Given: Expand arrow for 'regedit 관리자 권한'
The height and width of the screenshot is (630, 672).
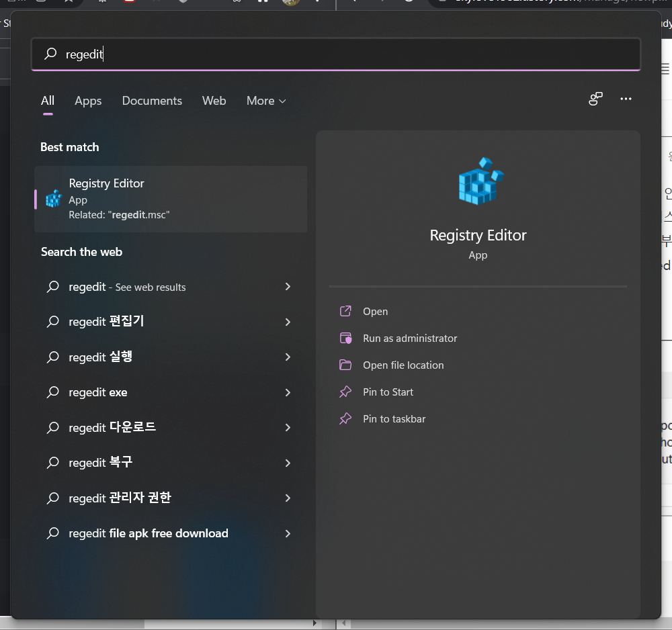Looking at the screenshot, I should (288, 498).
